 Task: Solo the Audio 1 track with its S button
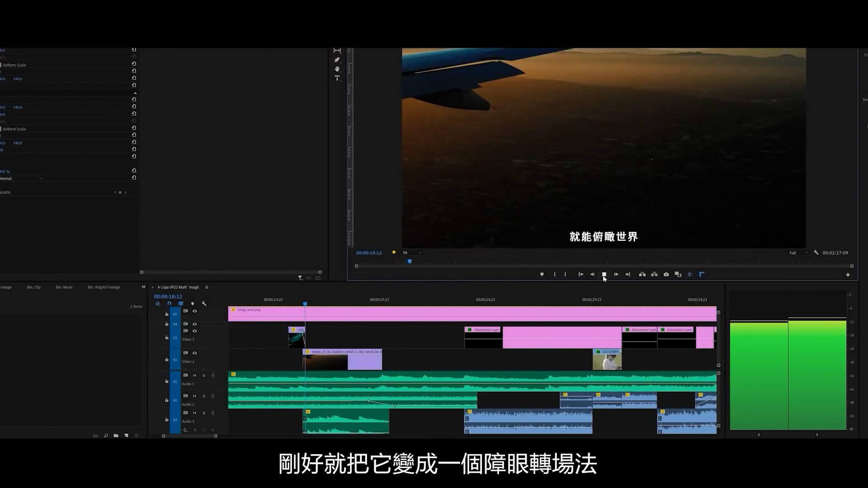[204, 375]
